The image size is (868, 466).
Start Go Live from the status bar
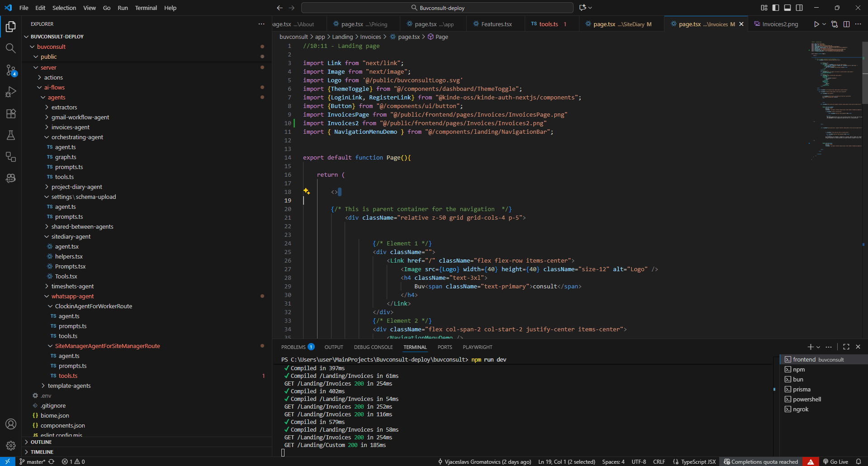coord(835,461)
